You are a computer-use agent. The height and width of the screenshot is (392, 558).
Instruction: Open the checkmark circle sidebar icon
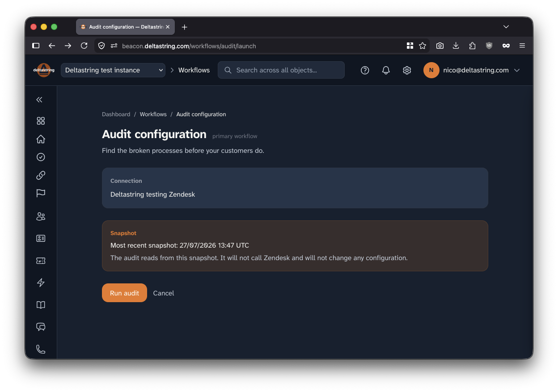[41, 157]
